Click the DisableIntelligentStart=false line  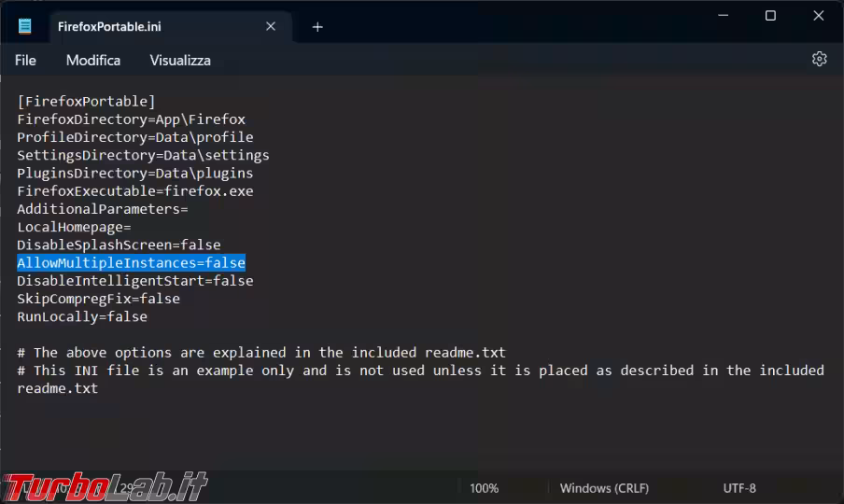click(x=135, y=281)
